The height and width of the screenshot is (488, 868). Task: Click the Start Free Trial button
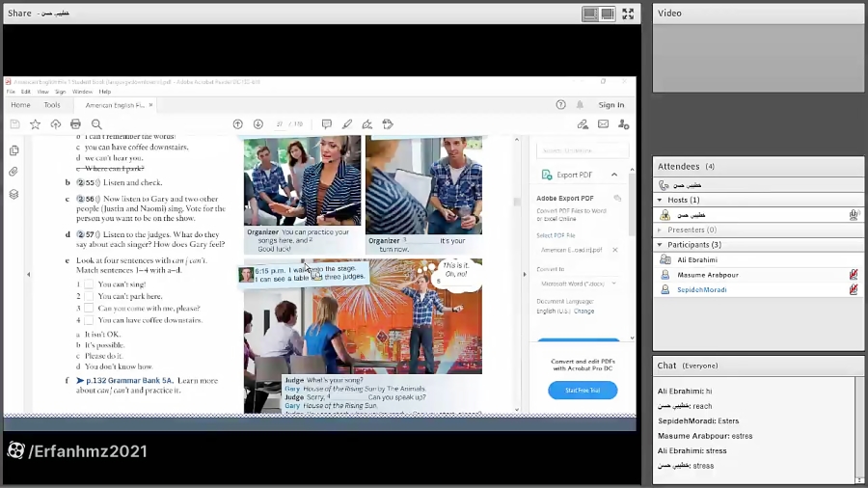tap(583, 391)
